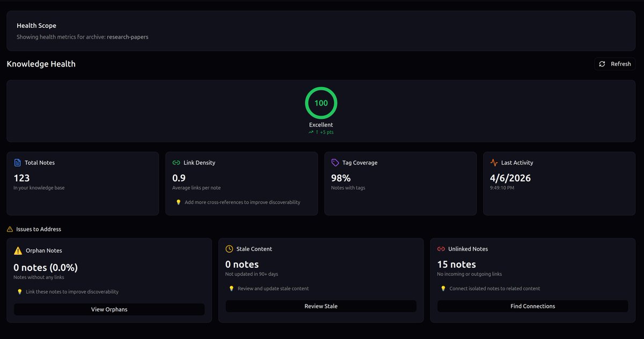Click the 123 total notes value

21,178
